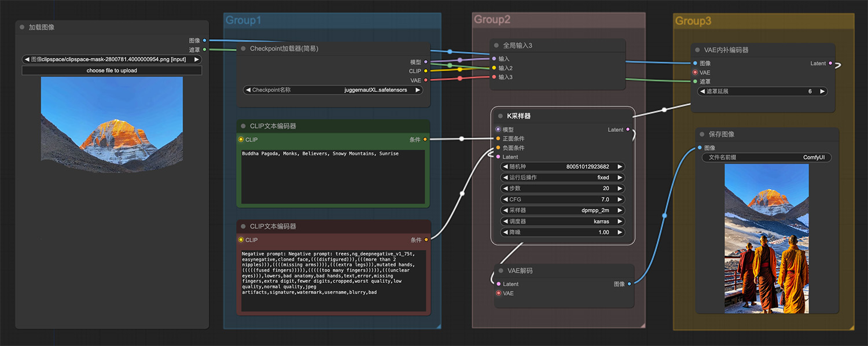The image size is (868, 346).
Task: Open the 采样器 dpmpp_2m dropdown
Action: point(562,211)
